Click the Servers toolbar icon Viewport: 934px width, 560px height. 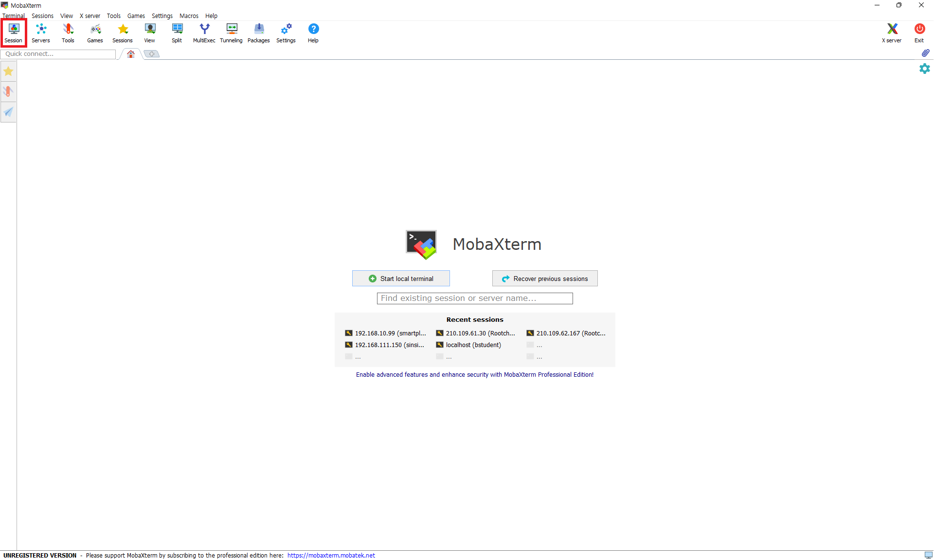[41, 33]
